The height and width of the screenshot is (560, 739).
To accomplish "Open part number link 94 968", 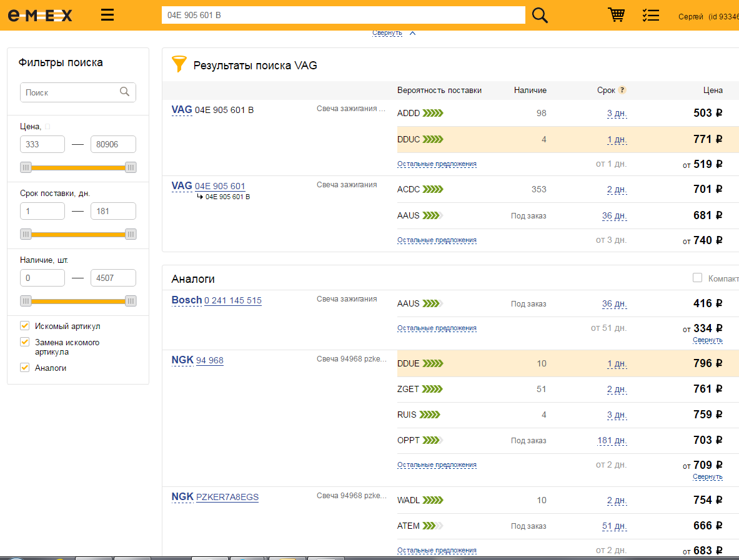I will tap(210, 360).
